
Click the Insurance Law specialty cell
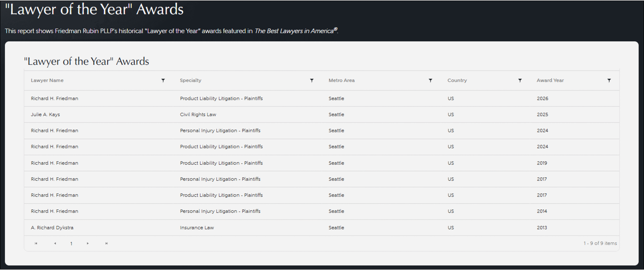click(x=197, y=227)
